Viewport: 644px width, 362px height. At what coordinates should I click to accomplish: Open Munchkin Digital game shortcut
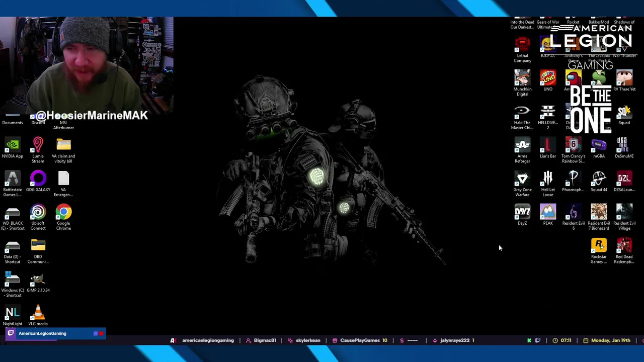[x=522, y=83]
